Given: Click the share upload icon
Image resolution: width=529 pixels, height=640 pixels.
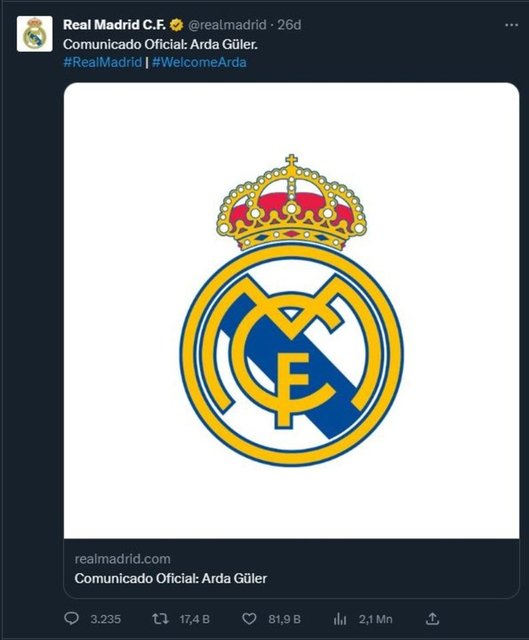Looking at the screenshot, I should [x=432, y=619].
